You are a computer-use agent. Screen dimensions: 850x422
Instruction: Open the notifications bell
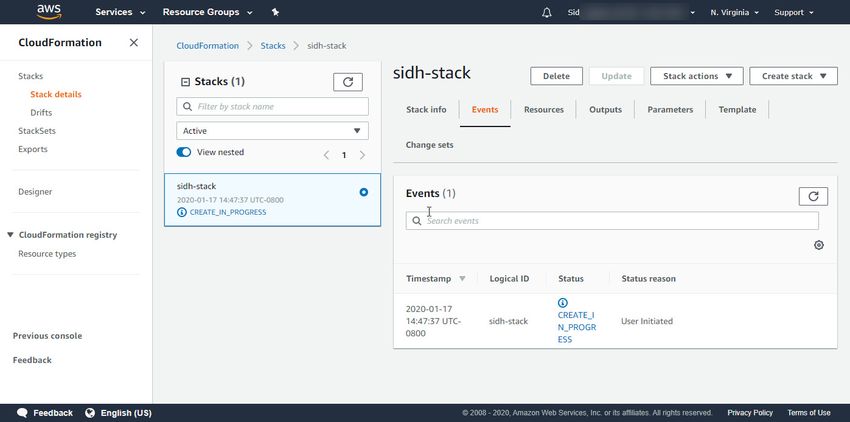click(546, 12)
